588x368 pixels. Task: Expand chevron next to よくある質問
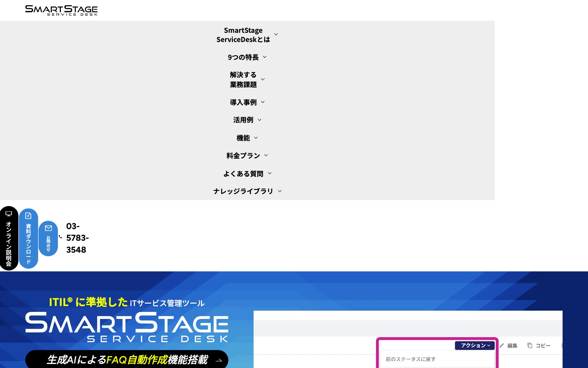(269, 173)
